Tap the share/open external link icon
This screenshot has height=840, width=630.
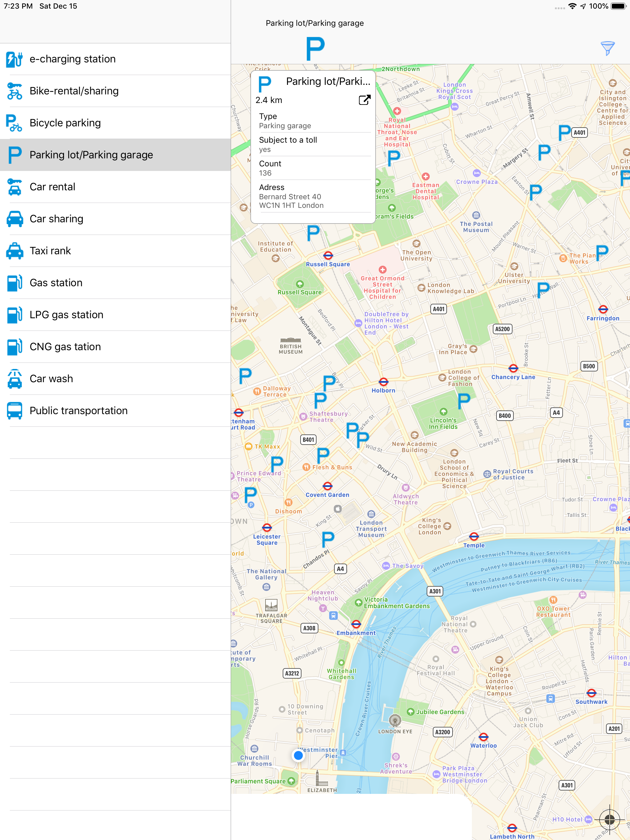point(365,100)
